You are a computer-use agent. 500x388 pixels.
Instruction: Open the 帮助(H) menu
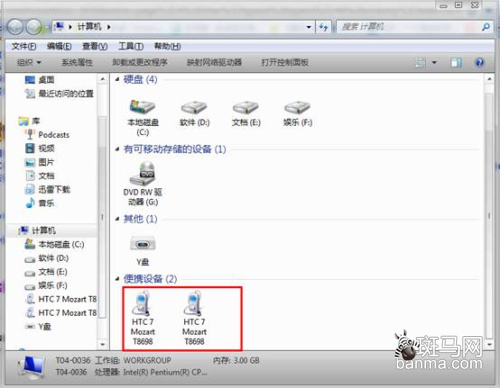pos(167,46)
